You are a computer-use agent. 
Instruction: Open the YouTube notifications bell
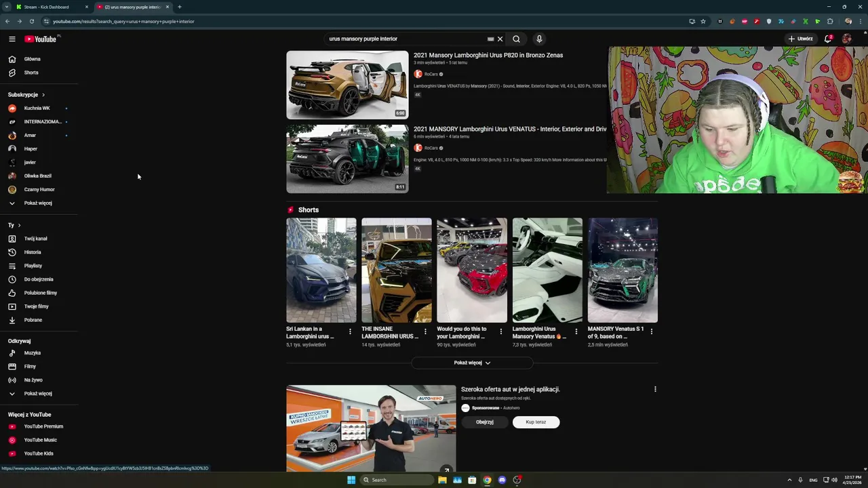[x=828, y=39]
